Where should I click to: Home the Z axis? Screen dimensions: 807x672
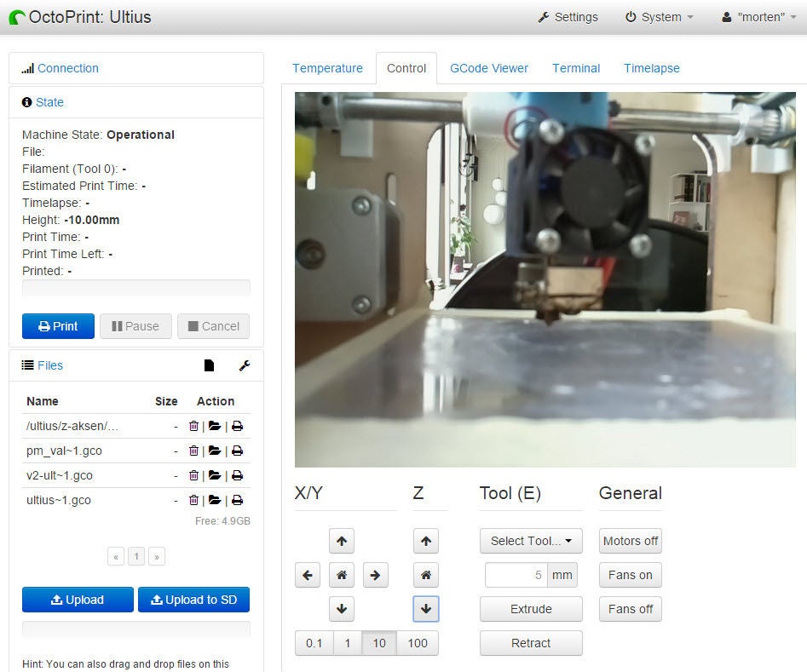[x=426, y=575]
